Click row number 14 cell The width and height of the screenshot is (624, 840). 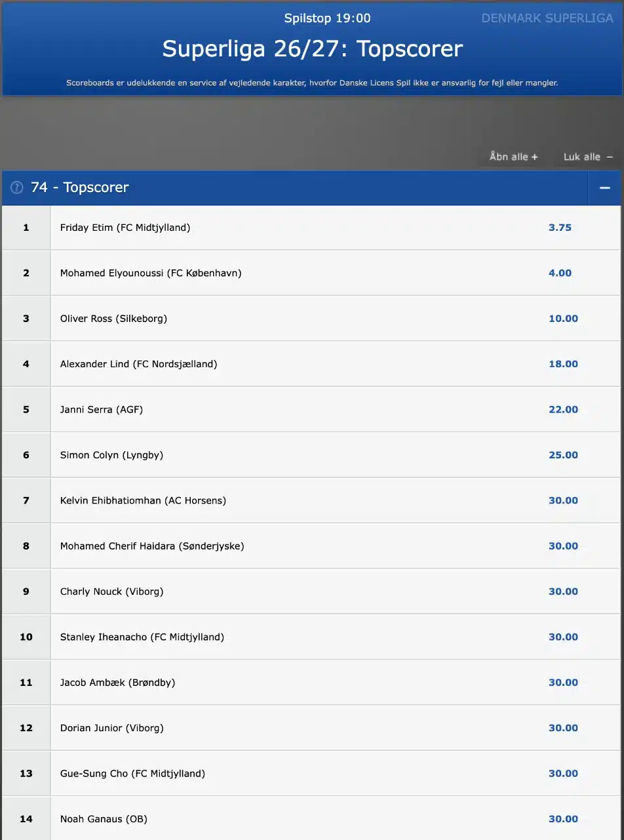26,818
